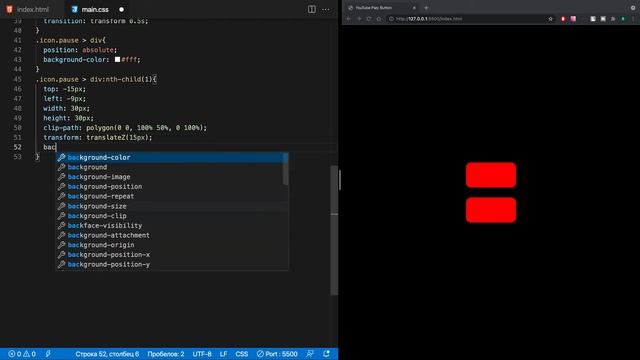The image size is (640, 360).
Task: Click the 'position: absolute' code line
Action: tap(80, 50)
